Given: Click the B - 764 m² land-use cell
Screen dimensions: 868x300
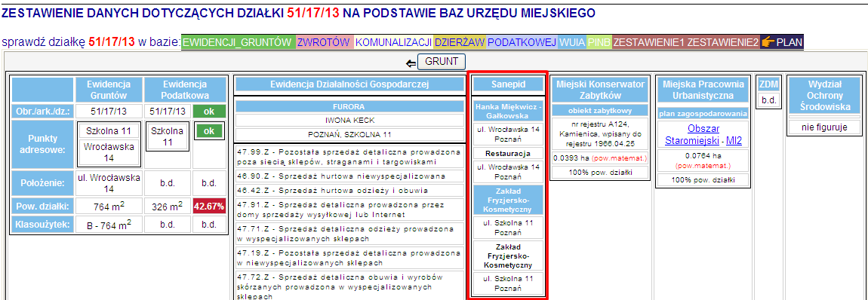Looking at the screenshot, I should [x=109, y=225].
